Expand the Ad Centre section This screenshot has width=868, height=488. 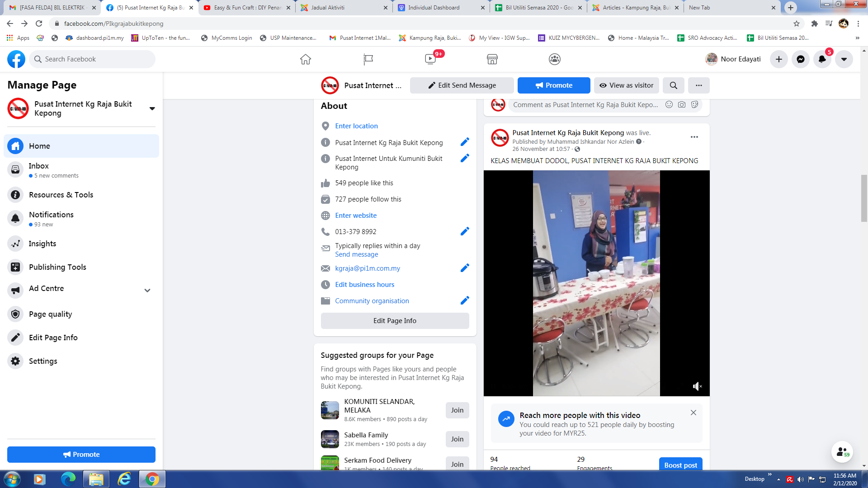[x=147, y=290]
